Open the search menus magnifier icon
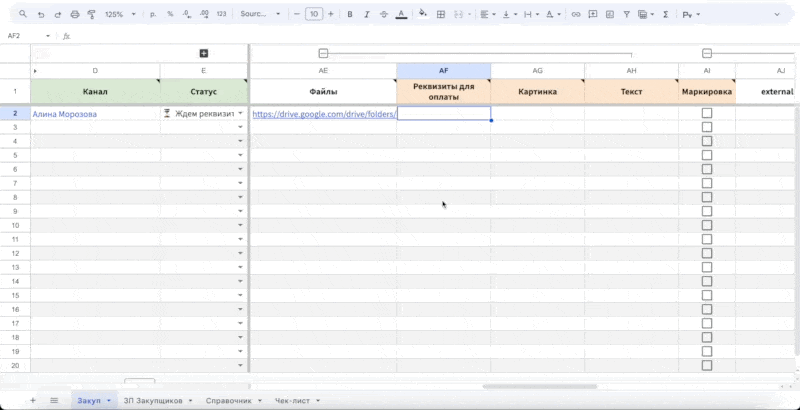The height and width of the screenshot is (410, 800). (x=22, y=14)
